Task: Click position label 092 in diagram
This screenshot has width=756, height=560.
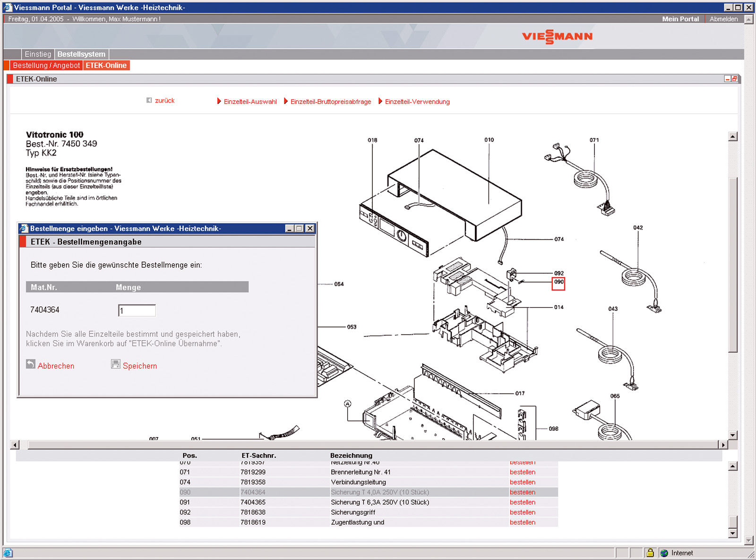Action: 559,273
